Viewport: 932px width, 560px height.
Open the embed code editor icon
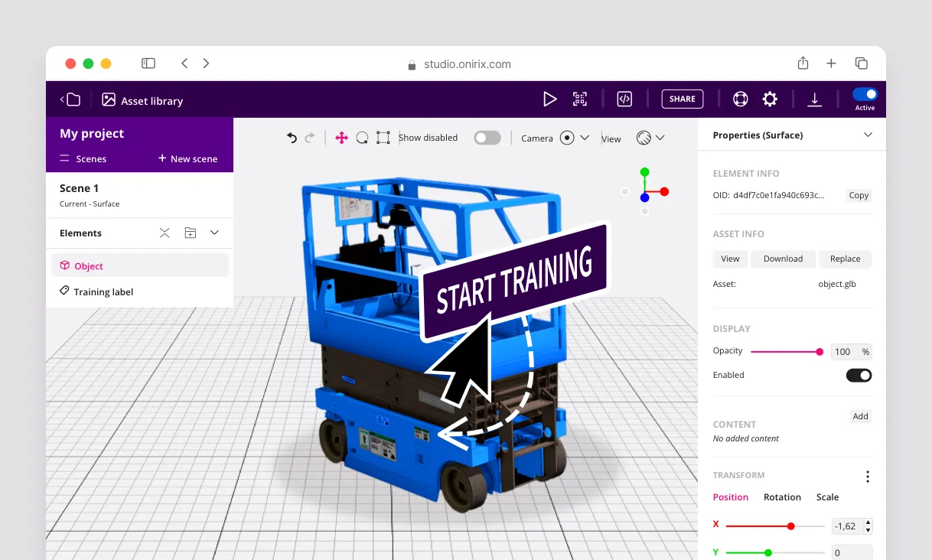[624, 99]
